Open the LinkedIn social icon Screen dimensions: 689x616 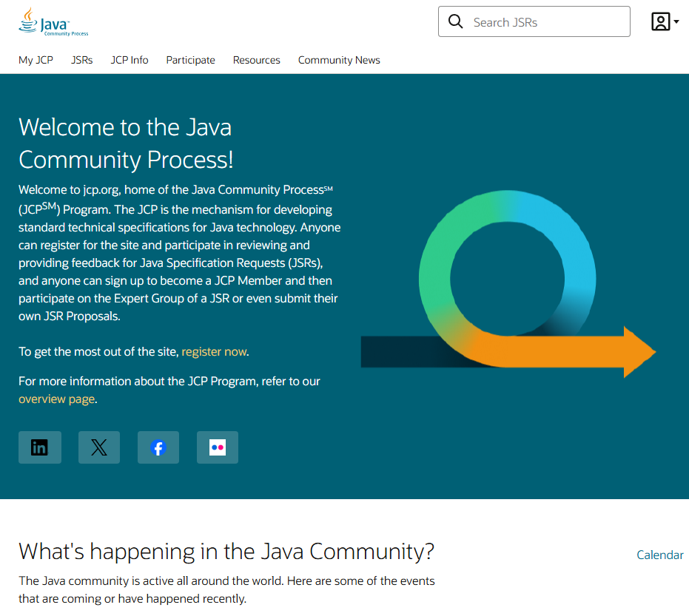(x=39, y=447)
